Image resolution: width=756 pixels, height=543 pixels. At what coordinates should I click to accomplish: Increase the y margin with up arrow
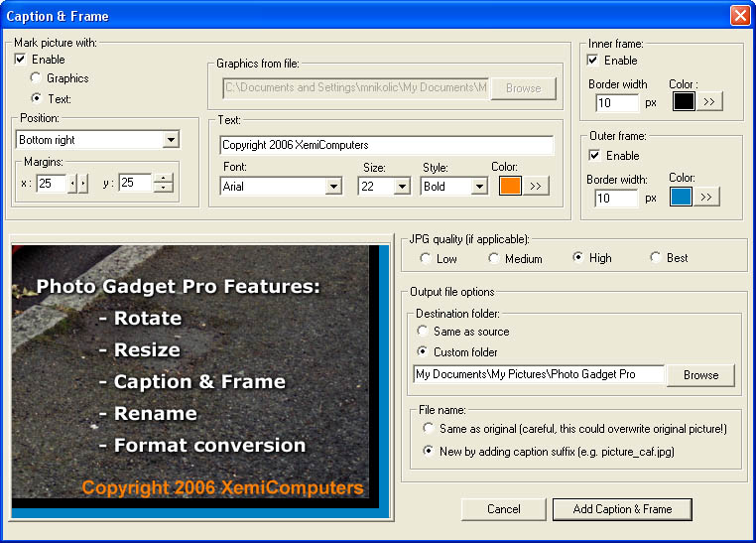(x=164, y=178)
